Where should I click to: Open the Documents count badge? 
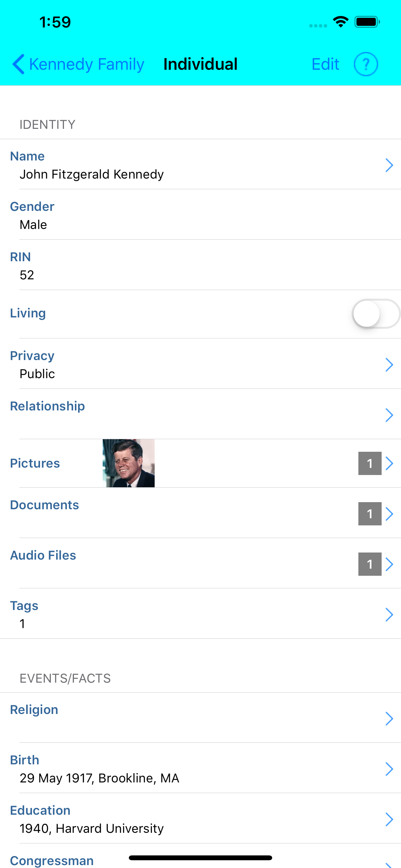coord(370,513)
